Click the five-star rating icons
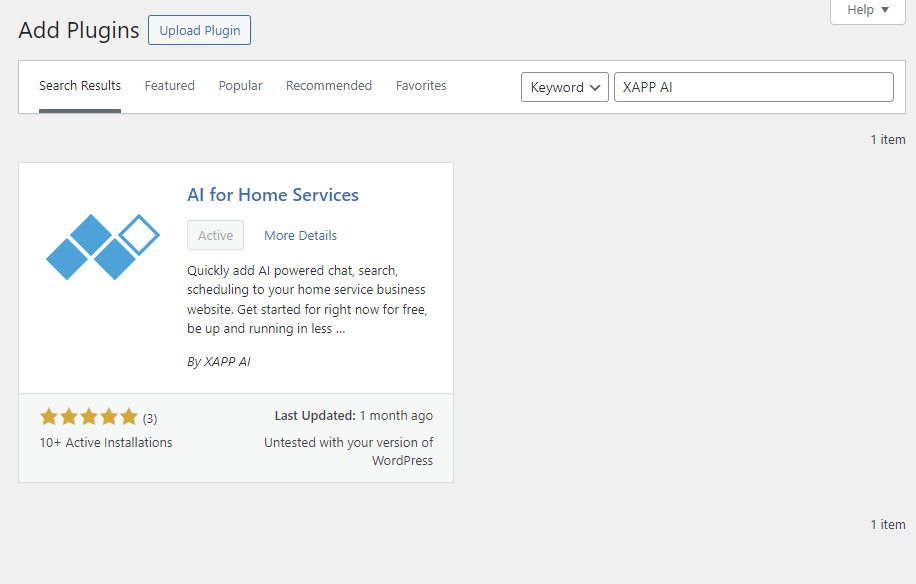 pos(89,417)
